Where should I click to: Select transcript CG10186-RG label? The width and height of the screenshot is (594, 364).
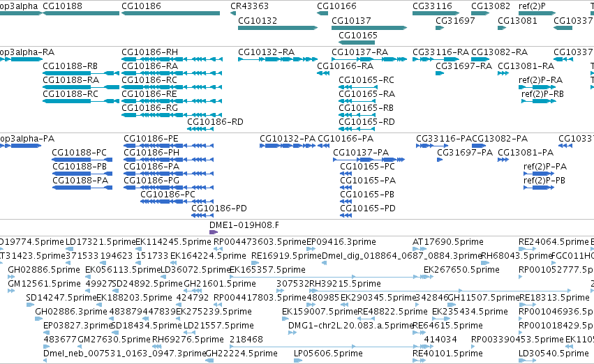point(149,108)
